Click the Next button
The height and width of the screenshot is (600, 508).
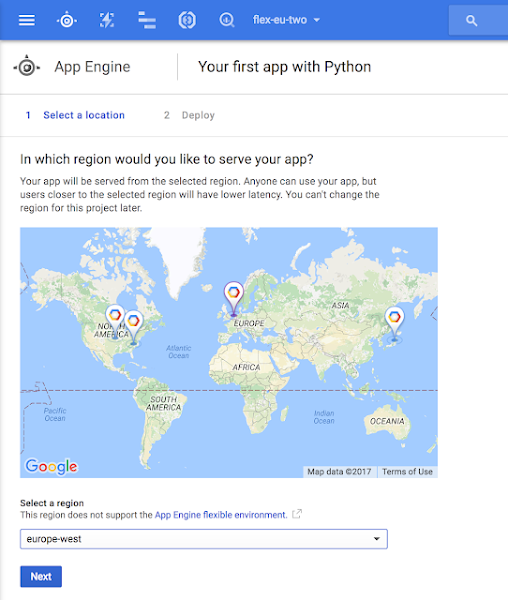coord(41,576)
